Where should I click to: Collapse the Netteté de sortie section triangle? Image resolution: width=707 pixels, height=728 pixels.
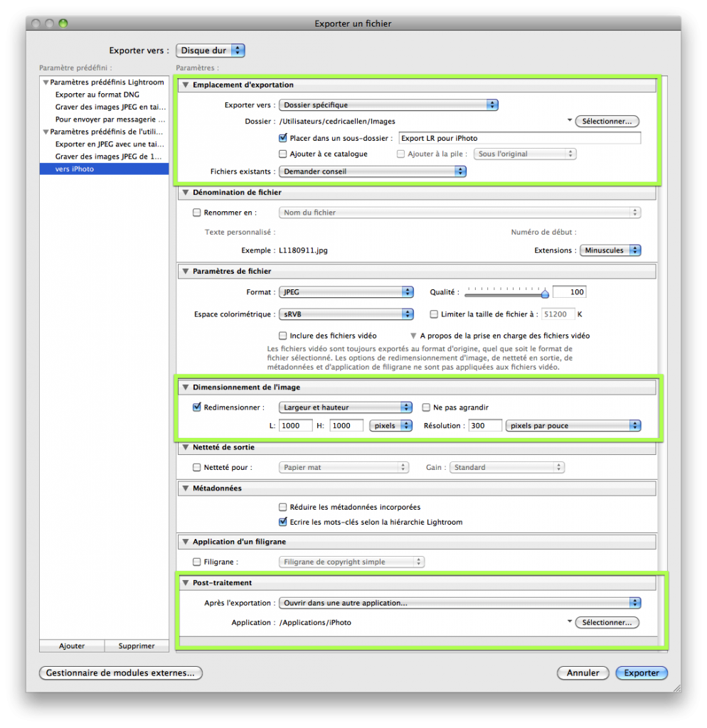point(186,448)
